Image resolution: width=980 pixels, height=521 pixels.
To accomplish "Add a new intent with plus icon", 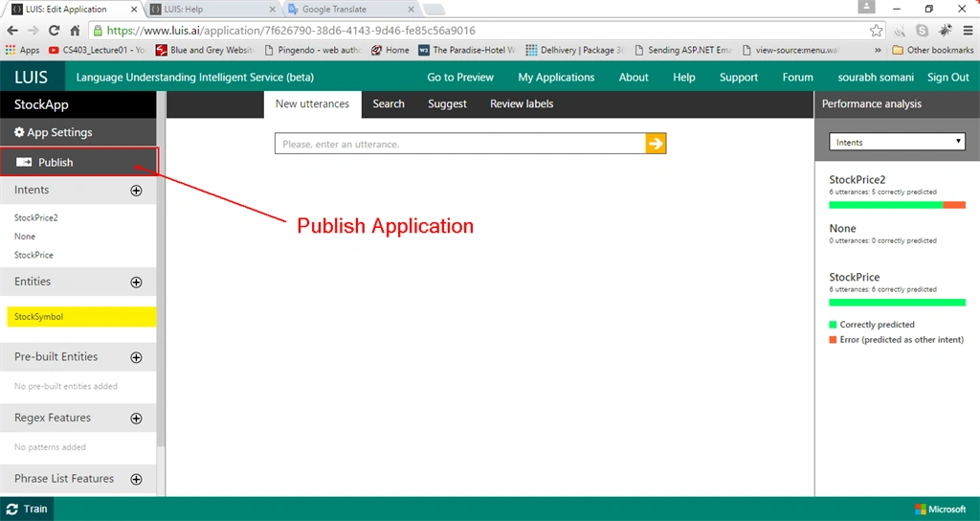I will 136,191.
